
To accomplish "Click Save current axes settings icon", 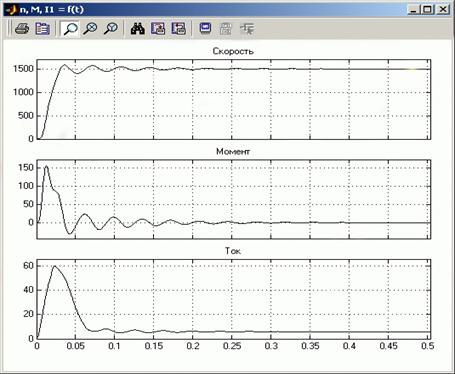I will (x=158, y=29).
